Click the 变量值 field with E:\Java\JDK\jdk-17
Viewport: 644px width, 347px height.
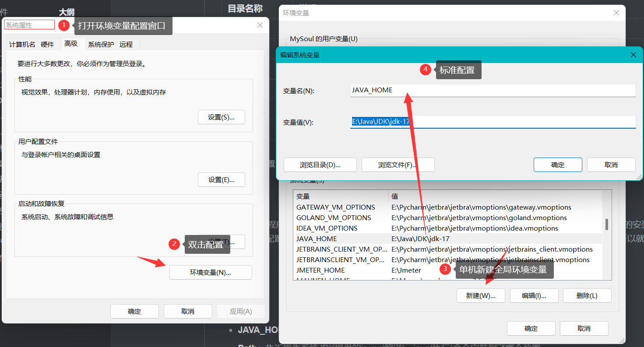click(x=493, y=122)
